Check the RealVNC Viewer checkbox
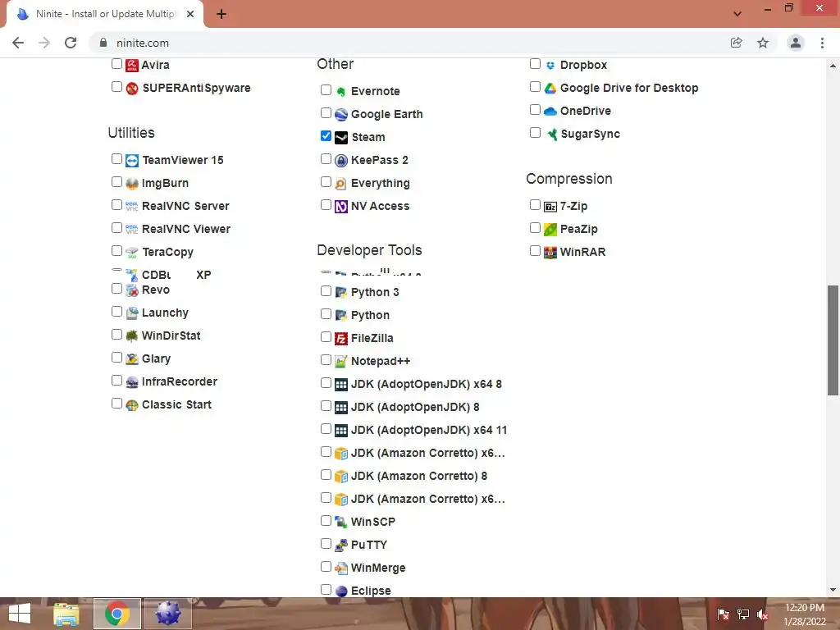The width and height of the screenshot is (840, 630). point(116,228)
